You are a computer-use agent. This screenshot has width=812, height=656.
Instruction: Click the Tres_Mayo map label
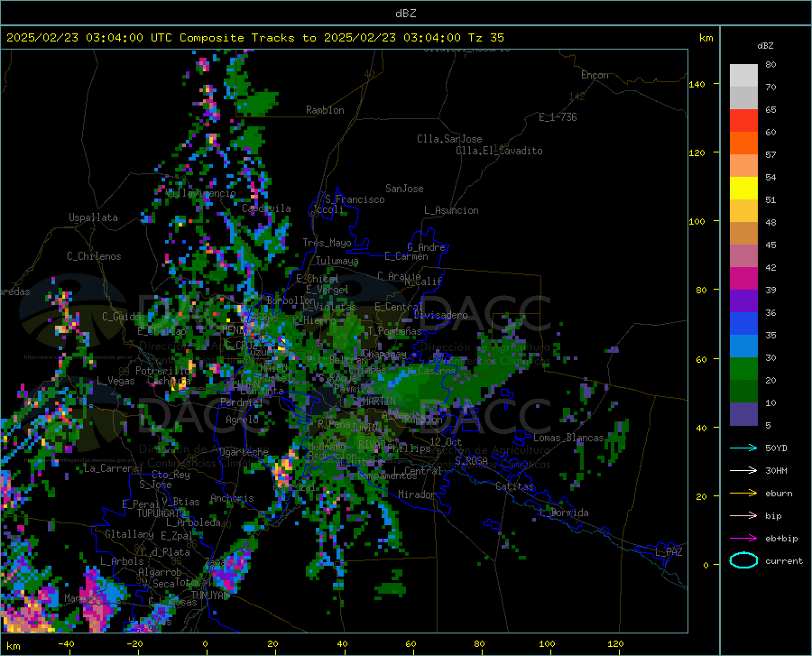[327, 243]
